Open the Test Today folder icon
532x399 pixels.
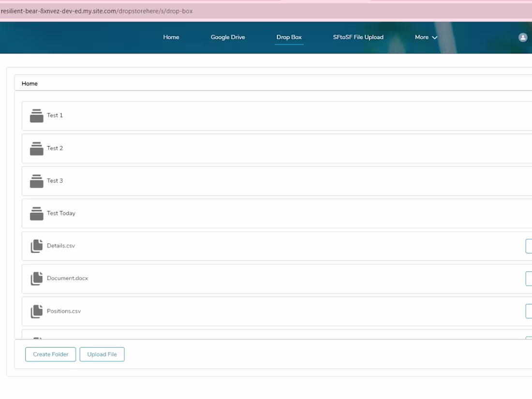[x=36, y=213]
